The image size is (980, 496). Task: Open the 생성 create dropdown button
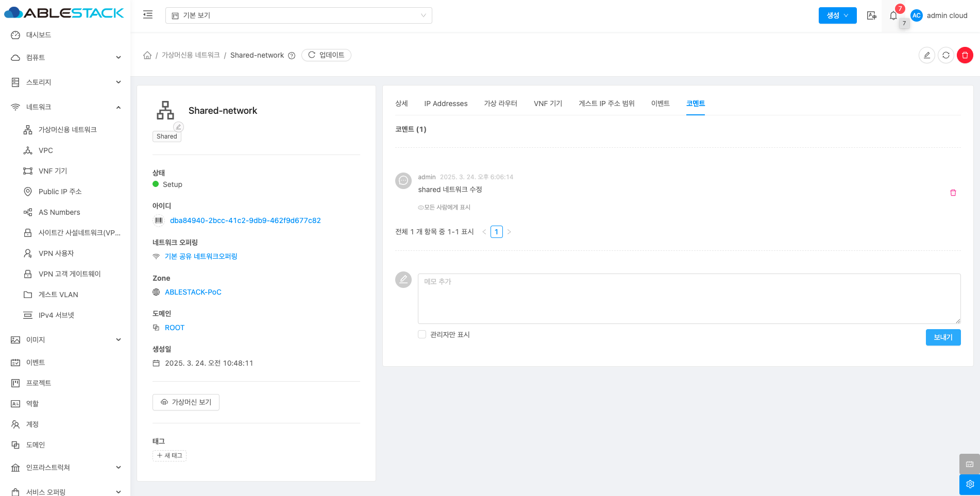[x=837, y=15]
